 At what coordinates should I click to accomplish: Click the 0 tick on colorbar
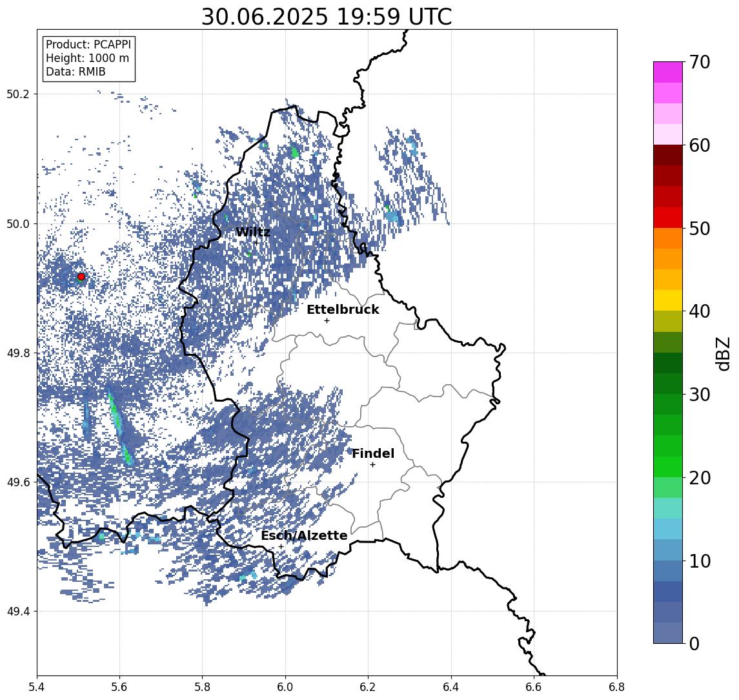tap(694, 643)
